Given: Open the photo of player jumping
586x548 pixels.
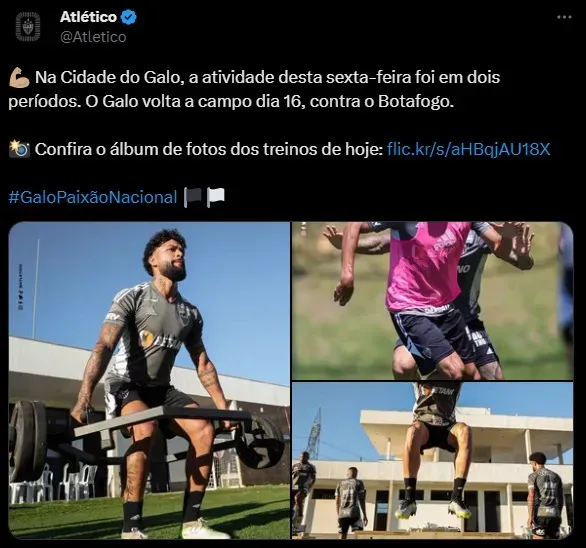Looking at the screenshot, I should 432,461.
